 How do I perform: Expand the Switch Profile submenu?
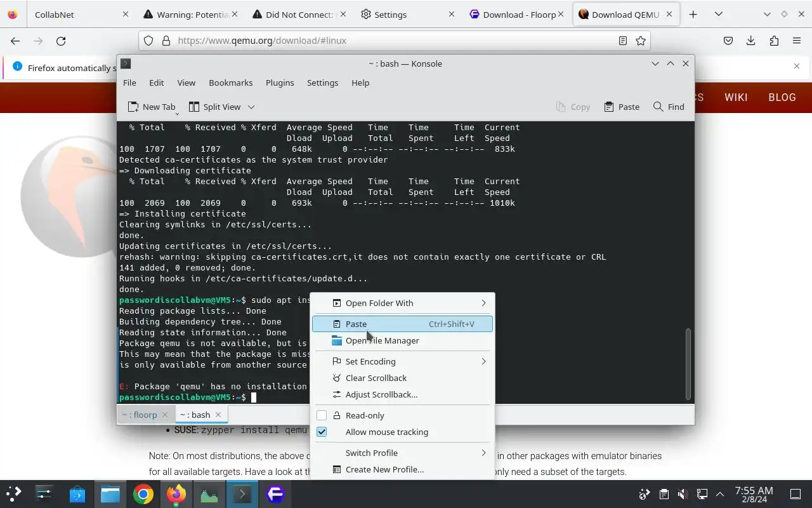pyautogui.click(x=402, y=453)
